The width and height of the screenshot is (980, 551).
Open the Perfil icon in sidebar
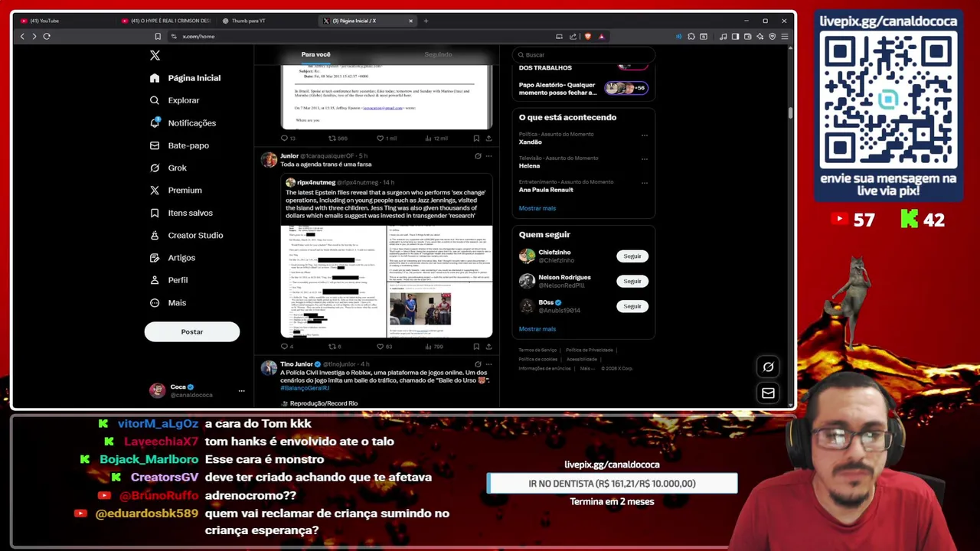point(155,280)
